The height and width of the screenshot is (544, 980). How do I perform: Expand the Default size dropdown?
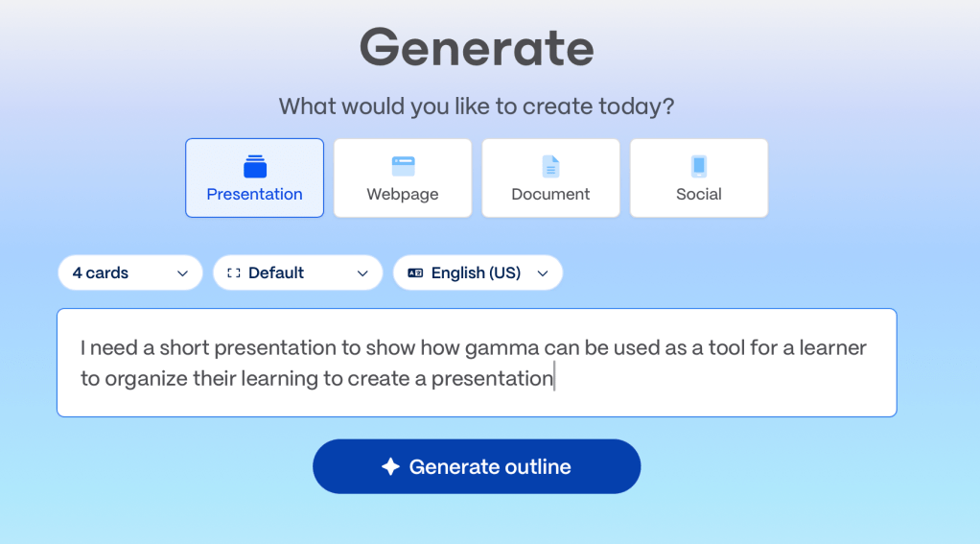click(296, 272)
